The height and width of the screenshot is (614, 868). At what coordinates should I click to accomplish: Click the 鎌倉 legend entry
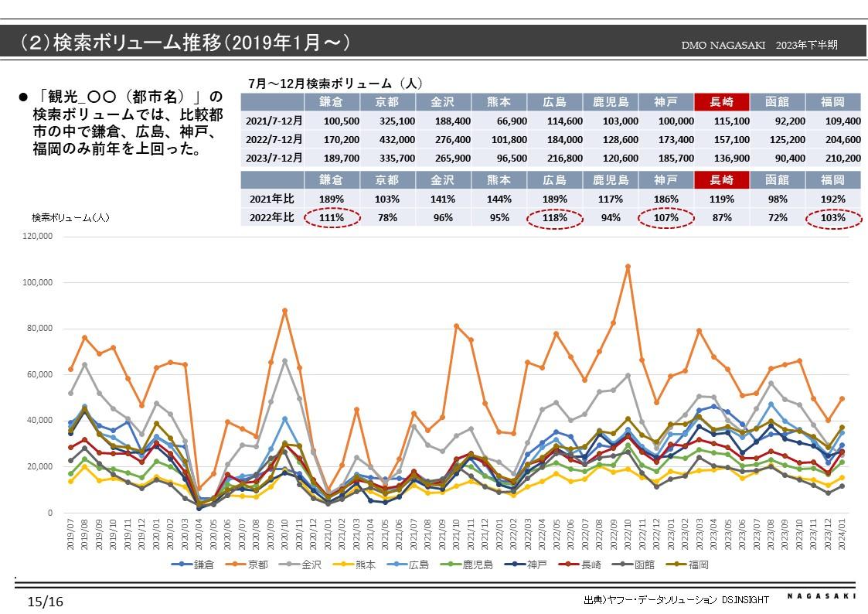(192, 565)
